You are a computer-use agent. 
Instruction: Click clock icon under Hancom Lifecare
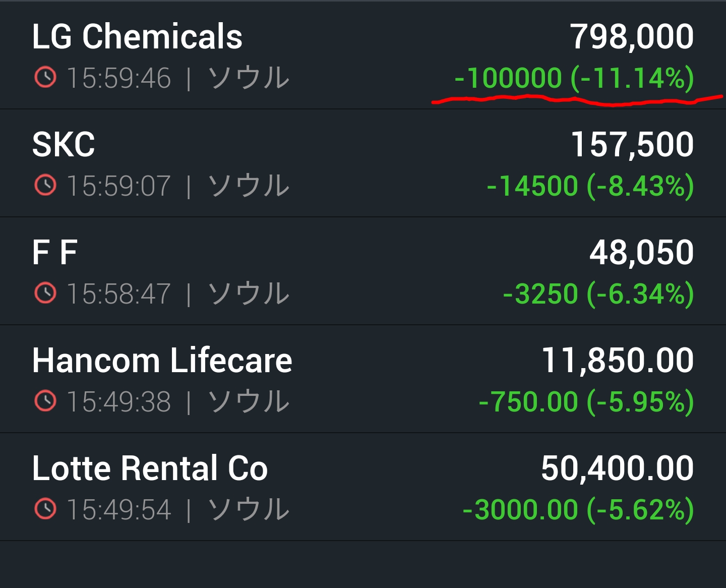[x=45, y=401]
